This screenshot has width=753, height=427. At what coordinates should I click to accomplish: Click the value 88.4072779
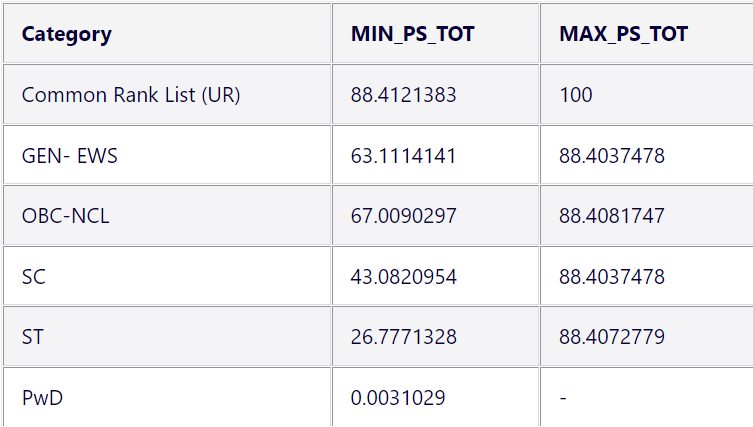[612, 337]
